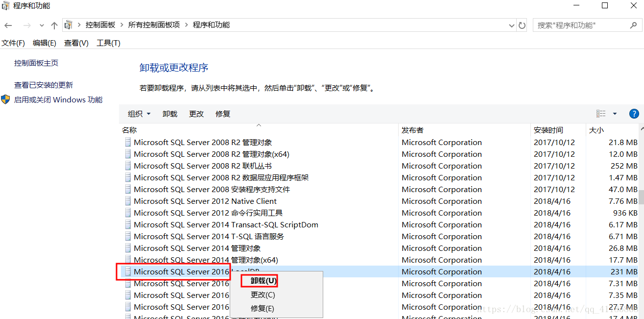Go up one level arrow

click(x=54, y=25)
